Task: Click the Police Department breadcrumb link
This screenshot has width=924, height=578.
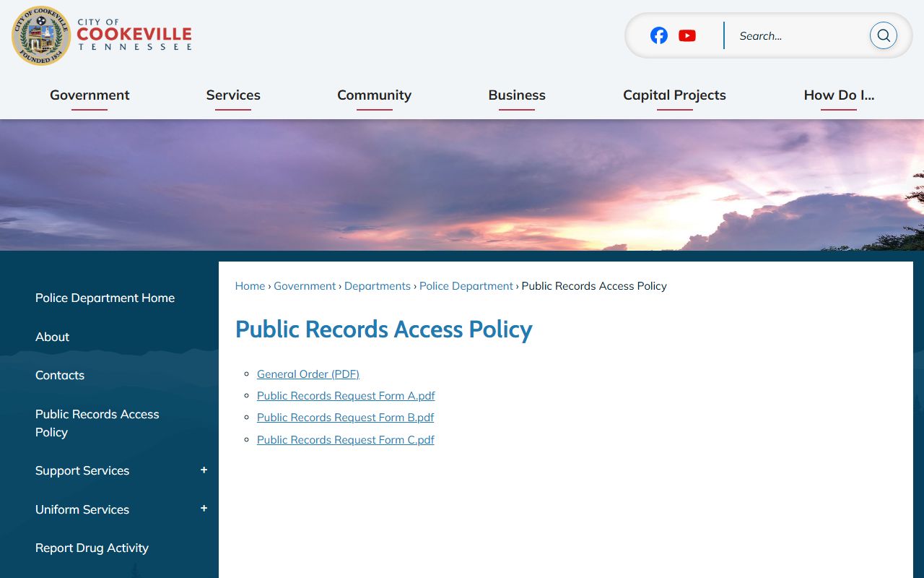Action: coord(466,286)
